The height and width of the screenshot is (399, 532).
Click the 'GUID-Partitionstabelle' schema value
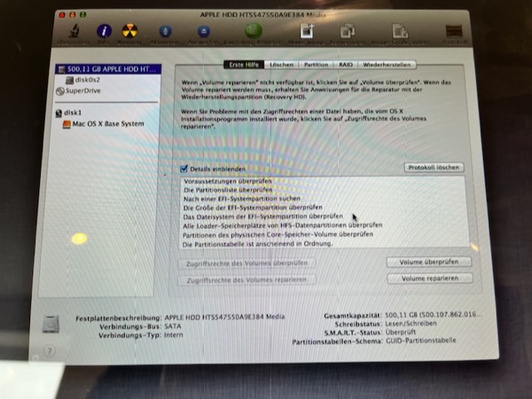tap(421, 340)
